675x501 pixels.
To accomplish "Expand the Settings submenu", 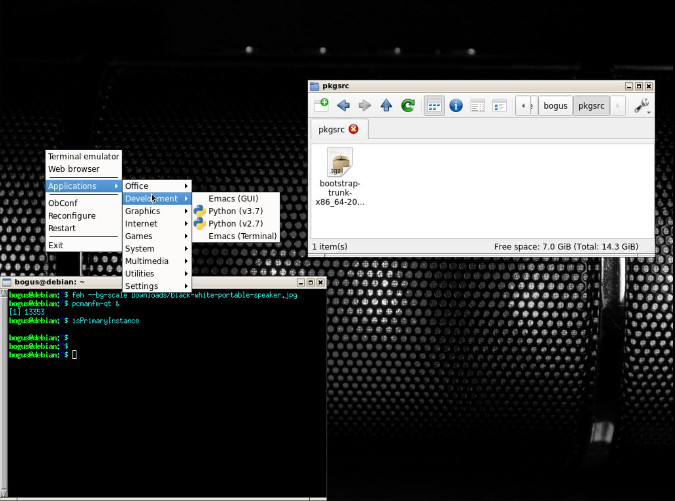I will (x=157, y=286).
